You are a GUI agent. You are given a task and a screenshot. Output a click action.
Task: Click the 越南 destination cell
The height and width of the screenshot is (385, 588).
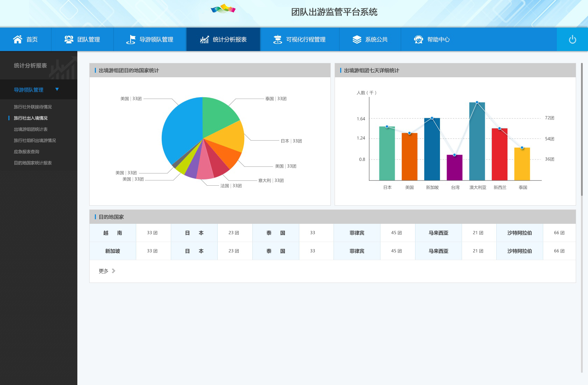pyautogui.click(x=113, y=233)
